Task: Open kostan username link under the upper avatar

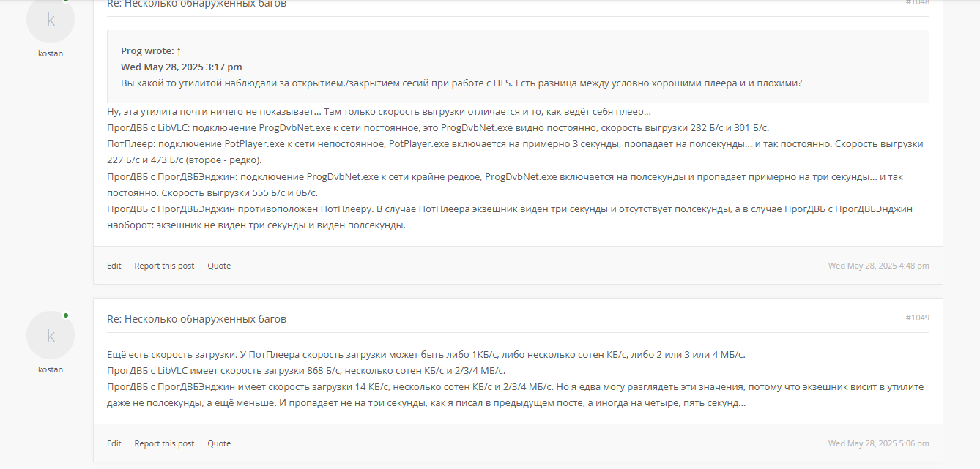Action: pos(51,53)
